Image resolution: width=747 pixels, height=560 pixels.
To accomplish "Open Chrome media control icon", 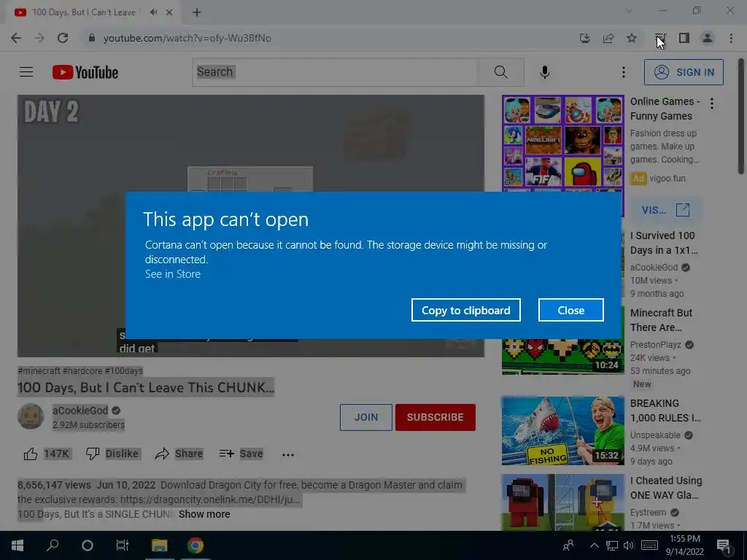I will point(659,38).
